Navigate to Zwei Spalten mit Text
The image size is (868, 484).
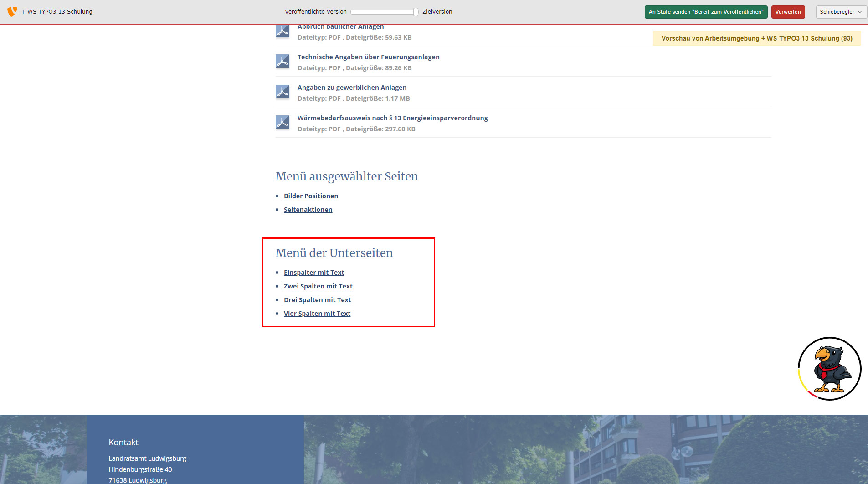[318, 286]
